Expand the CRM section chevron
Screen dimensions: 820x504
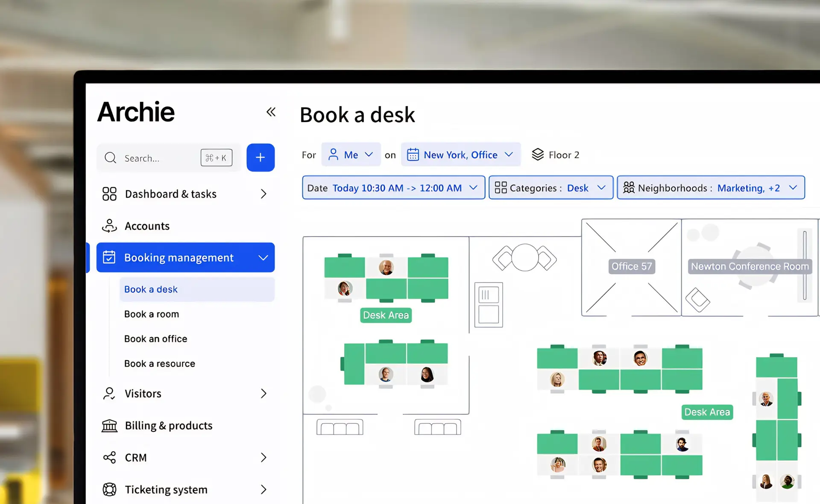pyautogui.click(x=264, y=457)
